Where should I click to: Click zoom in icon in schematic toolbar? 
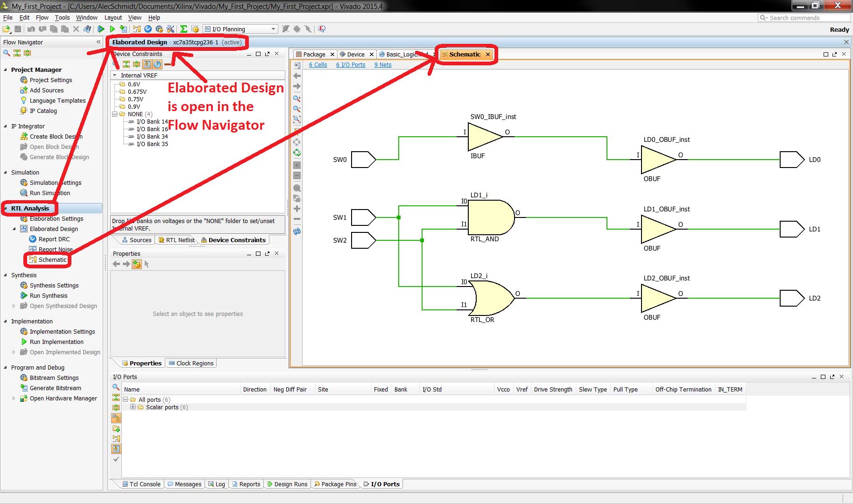point(296,98)
